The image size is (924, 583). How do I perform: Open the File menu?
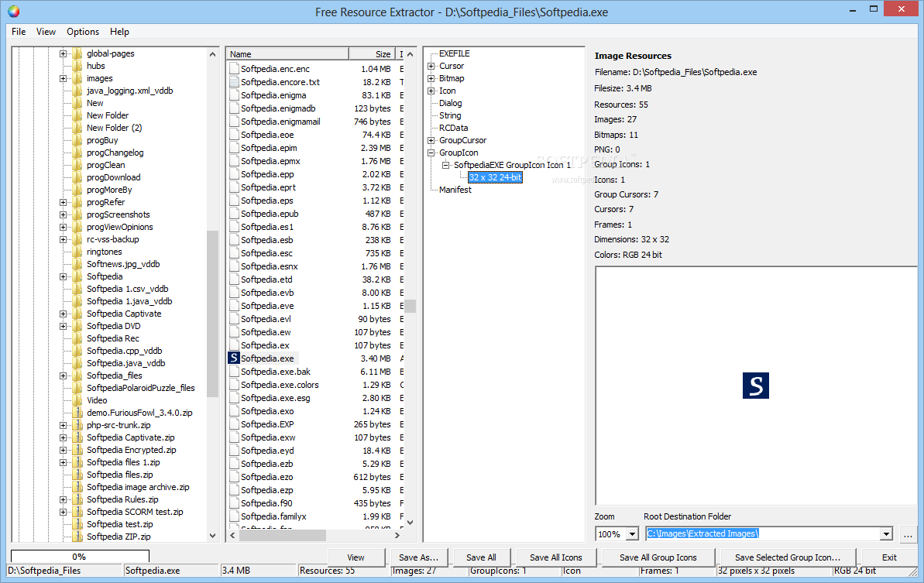click(x=19, y=32)
